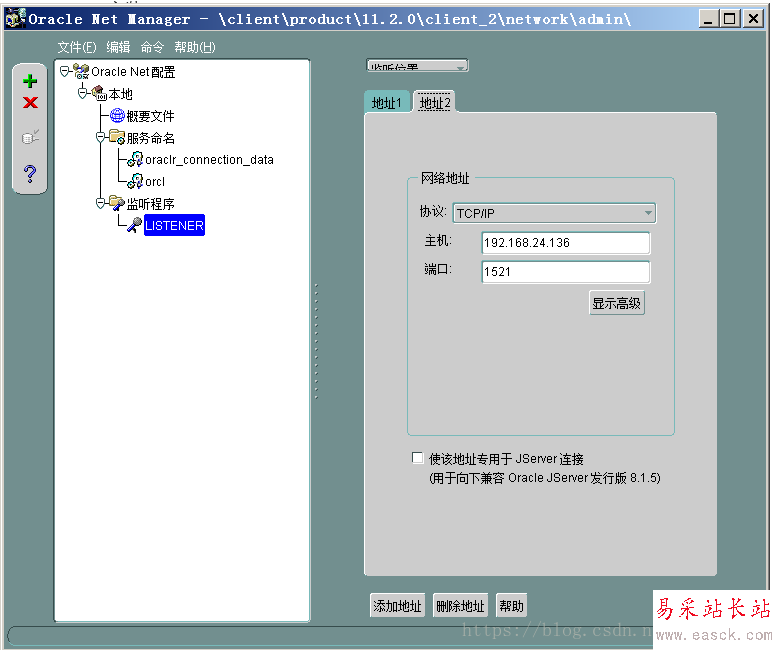Click the Oracle Net configuration root icon

coord(81,72)
